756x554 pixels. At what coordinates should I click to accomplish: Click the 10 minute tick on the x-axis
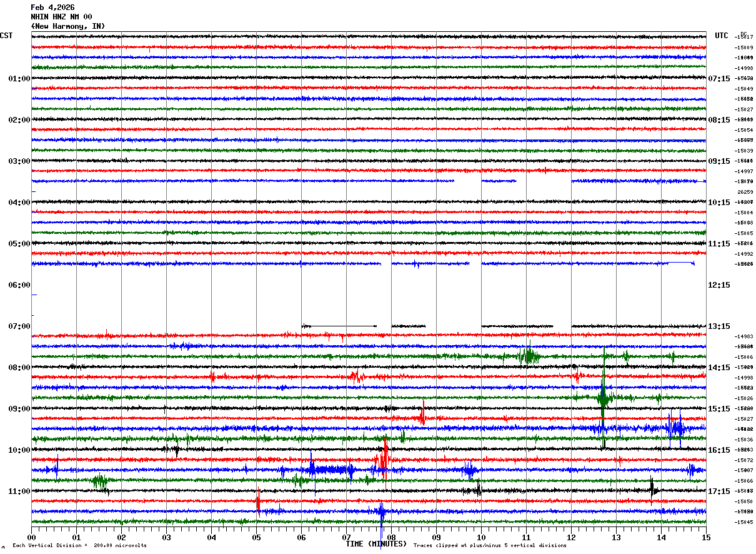click(x=481, y=537)
